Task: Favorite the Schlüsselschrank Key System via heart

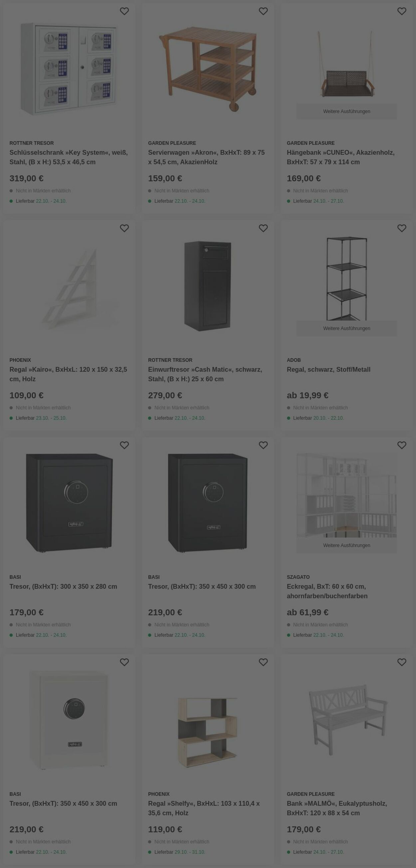Action: click(x=124, y=11)
